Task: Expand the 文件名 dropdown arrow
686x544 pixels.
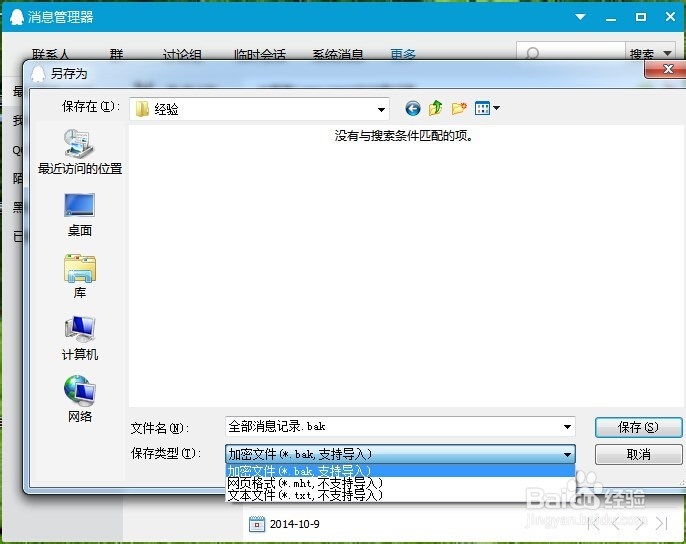Action: click(x=567, y=427)
